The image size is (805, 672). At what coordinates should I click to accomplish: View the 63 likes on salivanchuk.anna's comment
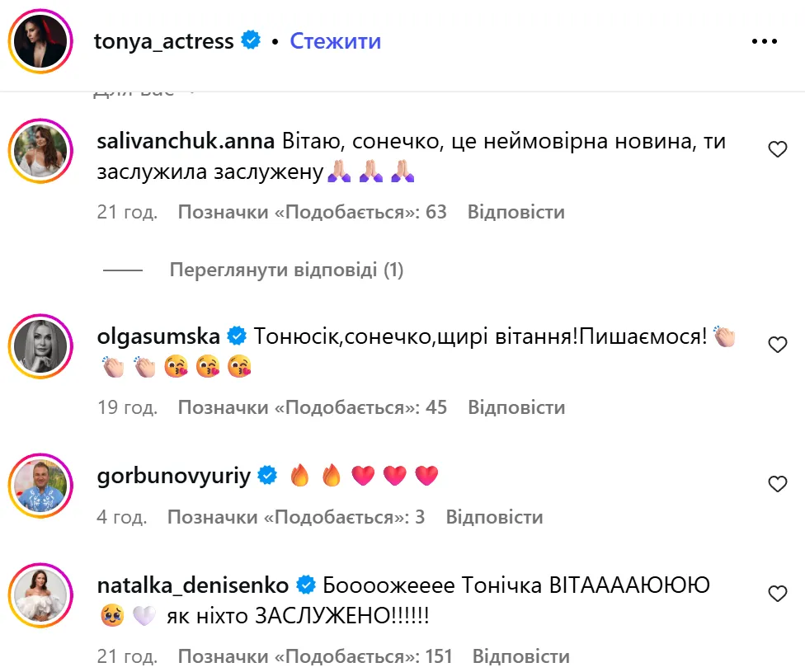pyautogui.click(x=312, y=212)
